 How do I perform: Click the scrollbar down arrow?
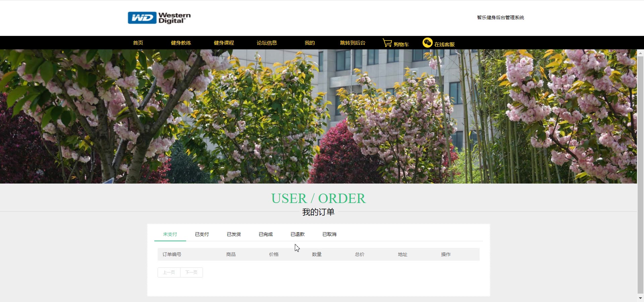pos(640,298)
